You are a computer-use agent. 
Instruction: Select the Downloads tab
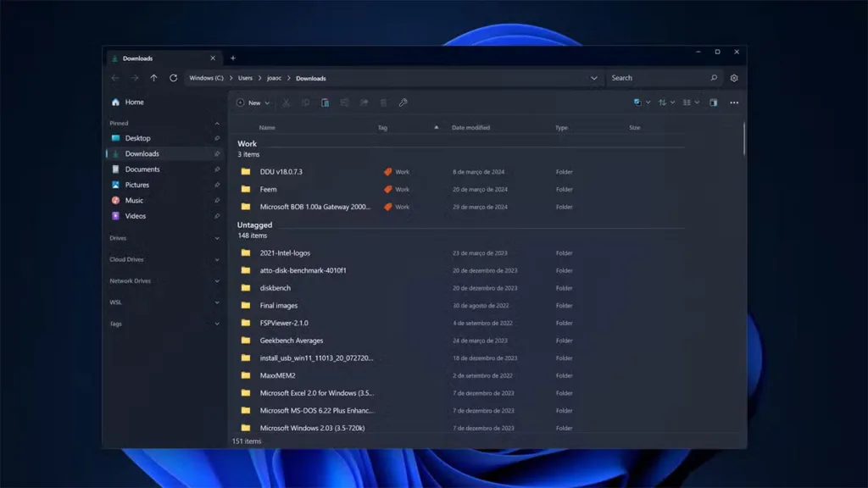[x=164, y=58]
